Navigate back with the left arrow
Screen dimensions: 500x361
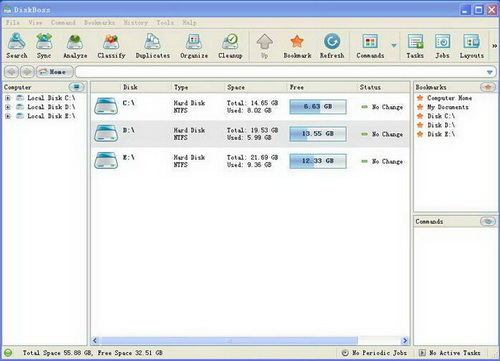[11, 72]
